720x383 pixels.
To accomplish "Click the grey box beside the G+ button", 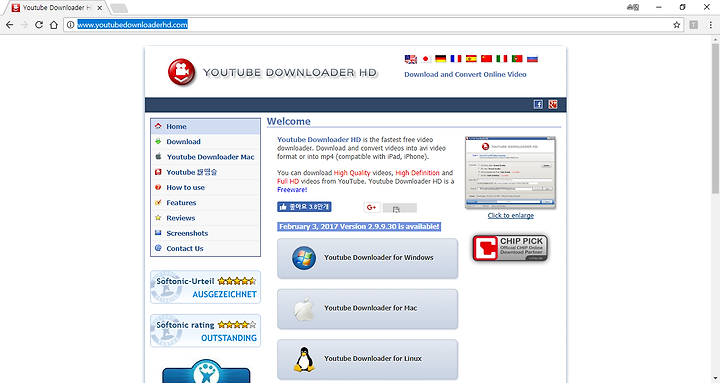I will [x=399, y=208].
